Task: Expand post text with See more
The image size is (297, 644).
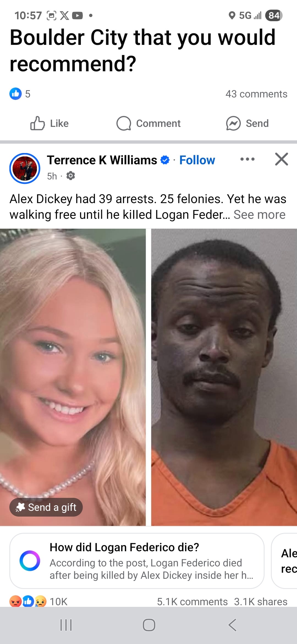Action: 259,215
